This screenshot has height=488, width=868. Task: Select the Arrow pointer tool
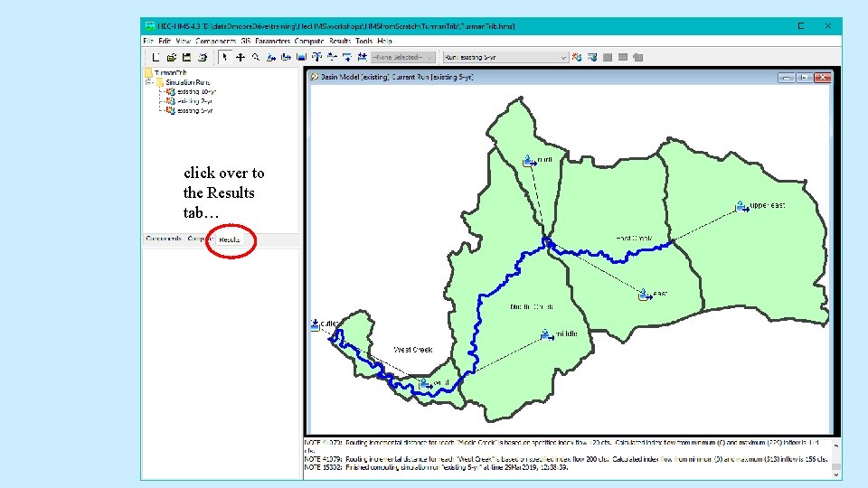[x=225, y=57]
